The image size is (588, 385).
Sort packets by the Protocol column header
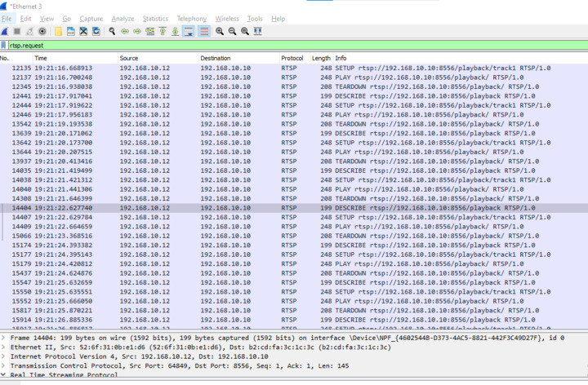pyautogui.click(x=292, y=59)
